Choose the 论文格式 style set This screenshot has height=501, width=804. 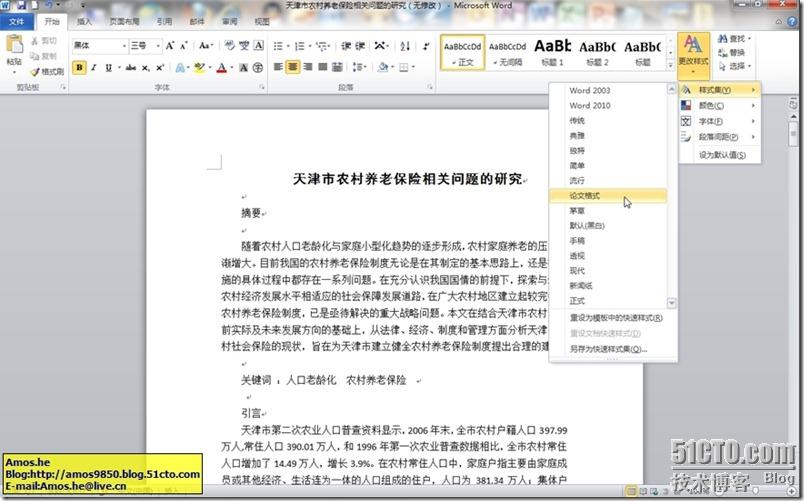tap(608, 195)
